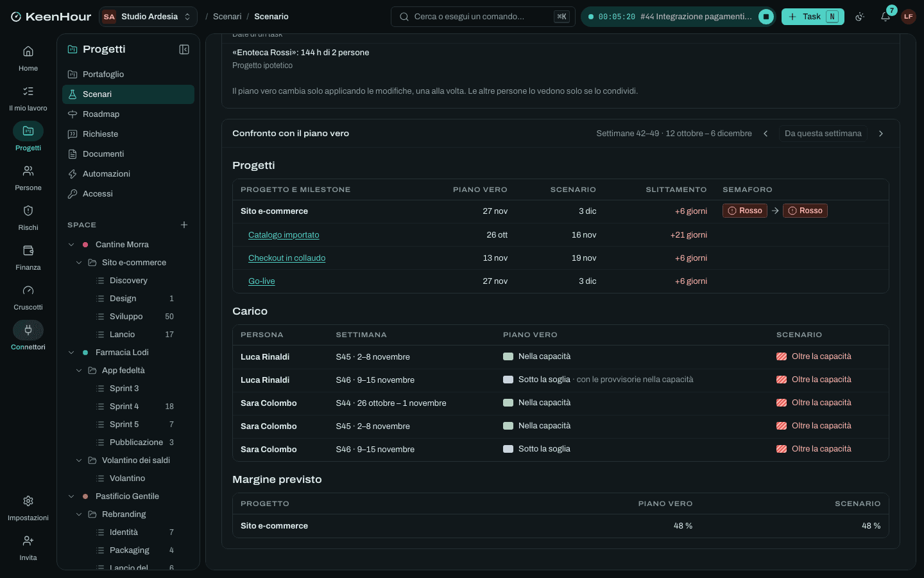Screen dimensions: 924x578
Task: Collapse the App fedeltà folder
Action: [x=79, y=371]
